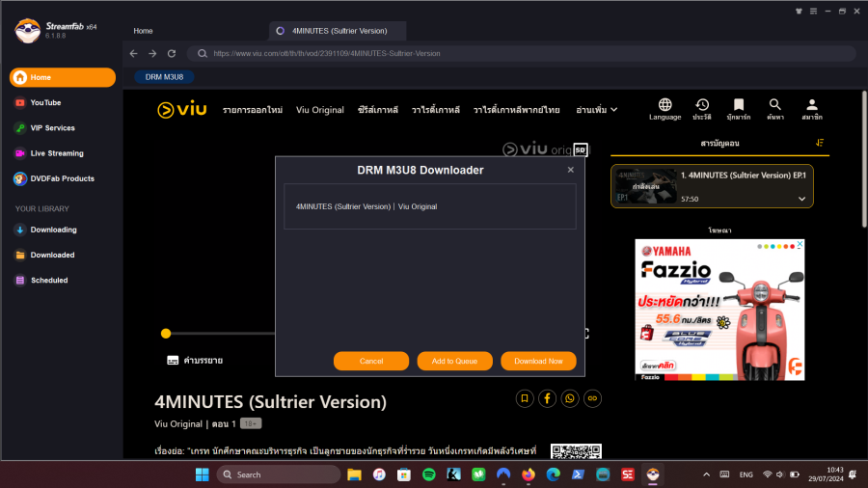868x488 pixels.
Task: Open Viu Original menu item
Action: pos(320,110)
